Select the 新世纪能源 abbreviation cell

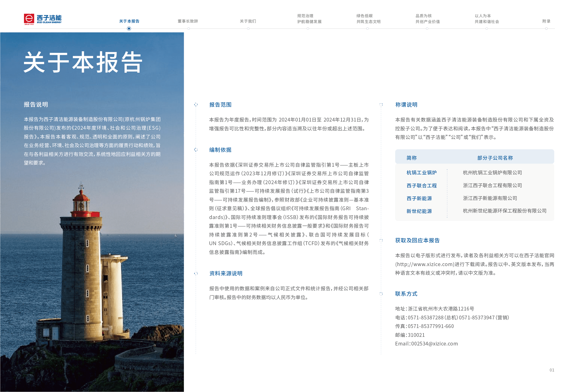point(419,211)
